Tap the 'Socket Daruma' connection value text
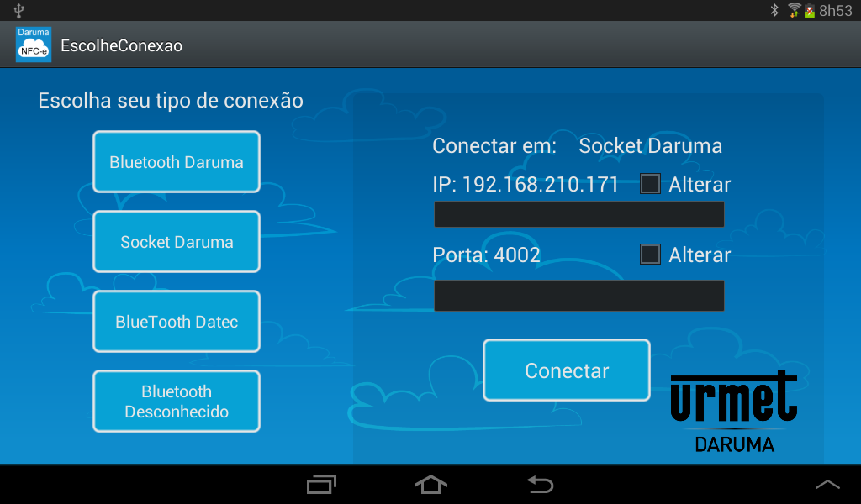This screenshot has height=504, width=861. tap(650, 146)
